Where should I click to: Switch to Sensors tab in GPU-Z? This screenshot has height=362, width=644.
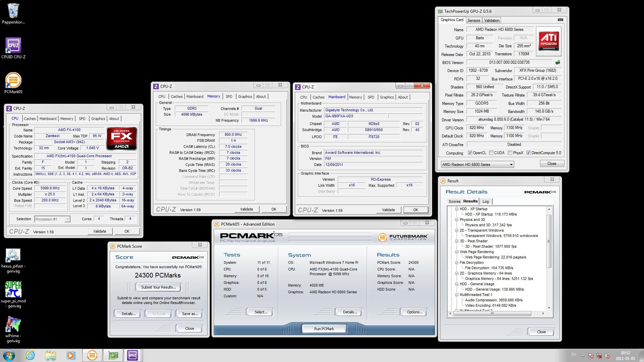coord(474,20)
